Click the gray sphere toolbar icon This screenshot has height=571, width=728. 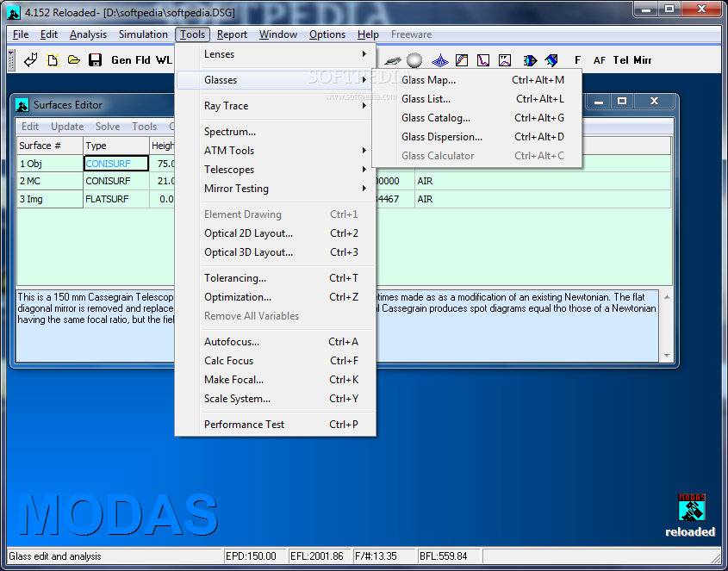click(414, 60)
